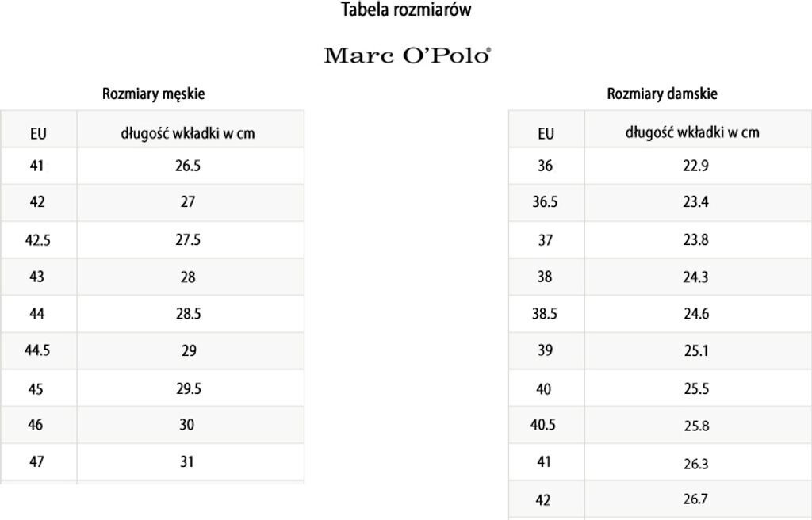Click the Marc O'Polo logo
This screenshot has height=520, width=812.
[x=407, y=55]
